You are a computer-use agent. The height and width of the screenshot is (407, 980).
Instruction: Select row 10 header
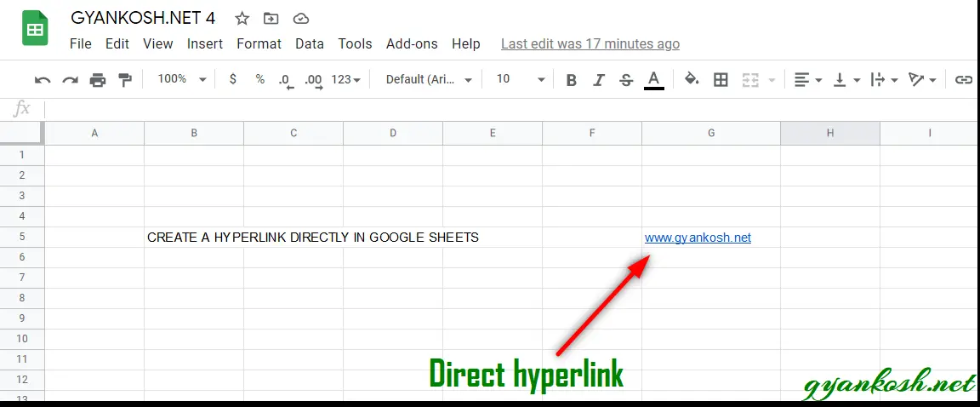[22, 339]
